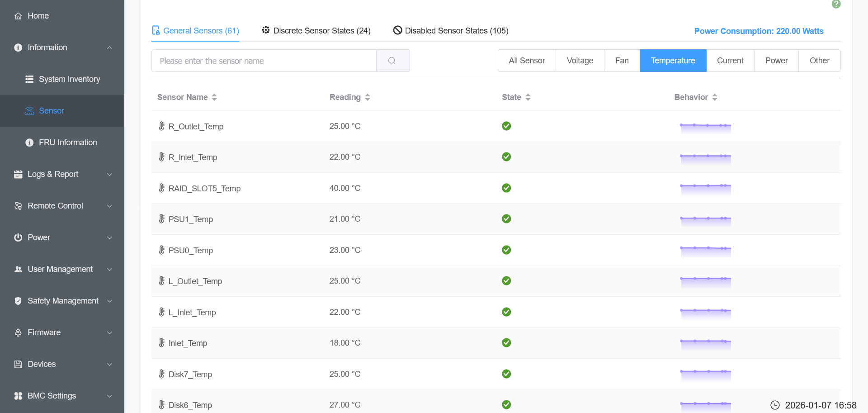Click the green status check for PSU1_Temp
Screen dimensions: 868x413
coord(506,219)
